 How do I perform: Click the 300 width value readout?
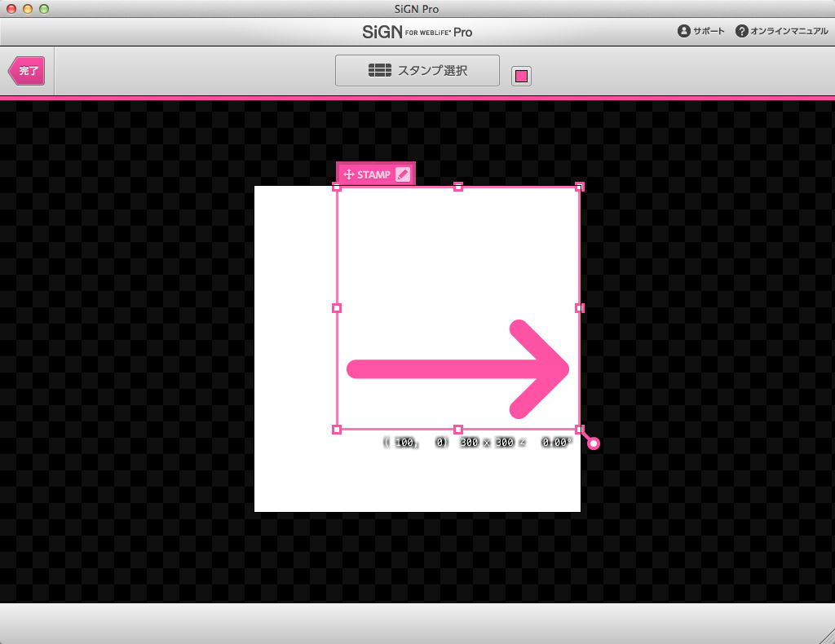[469, 443]
